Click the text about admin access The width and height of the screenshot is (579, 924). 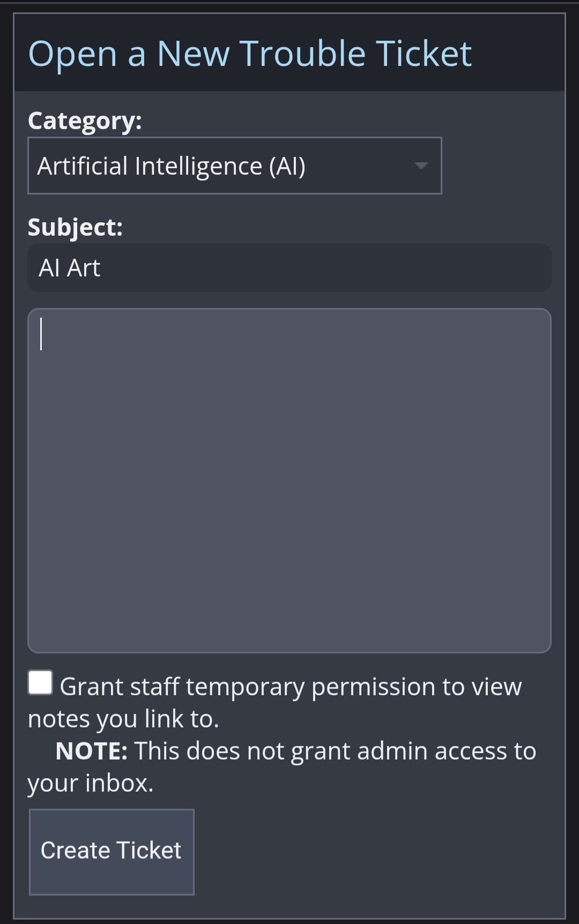(x=335, y=751)
